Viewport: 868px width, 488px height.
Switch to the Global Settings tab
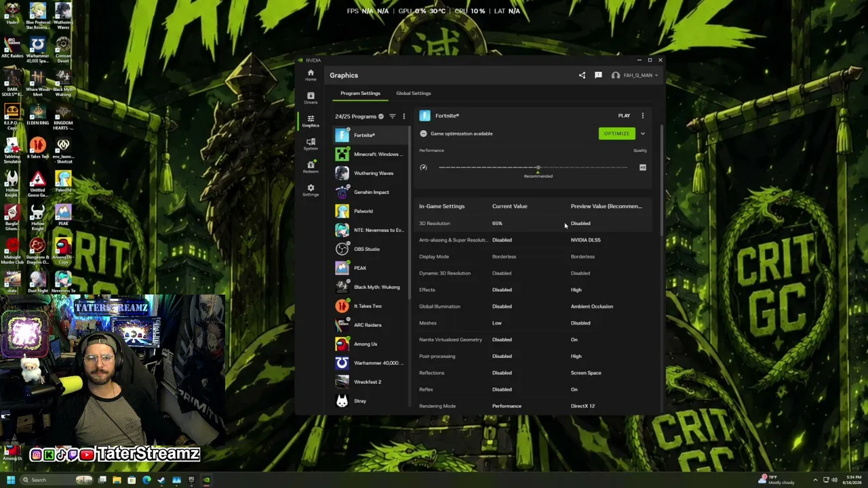coord(413,94)
